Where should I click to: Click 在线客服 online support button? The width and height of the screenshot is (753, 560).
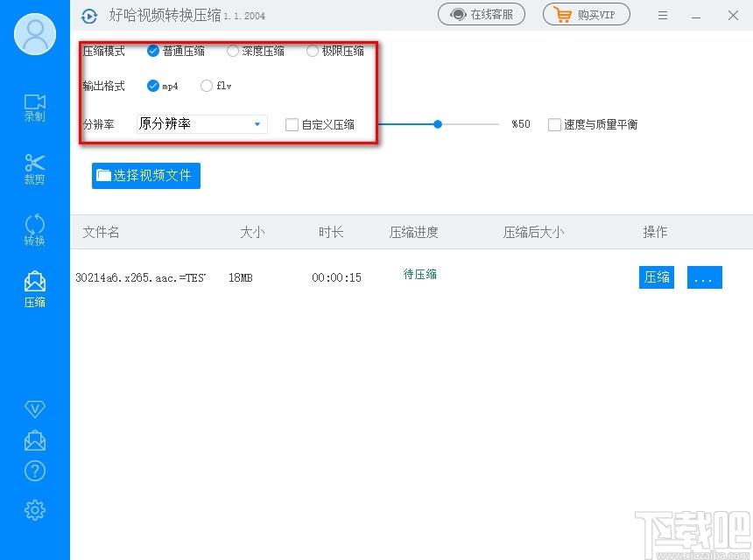point(482,15)
